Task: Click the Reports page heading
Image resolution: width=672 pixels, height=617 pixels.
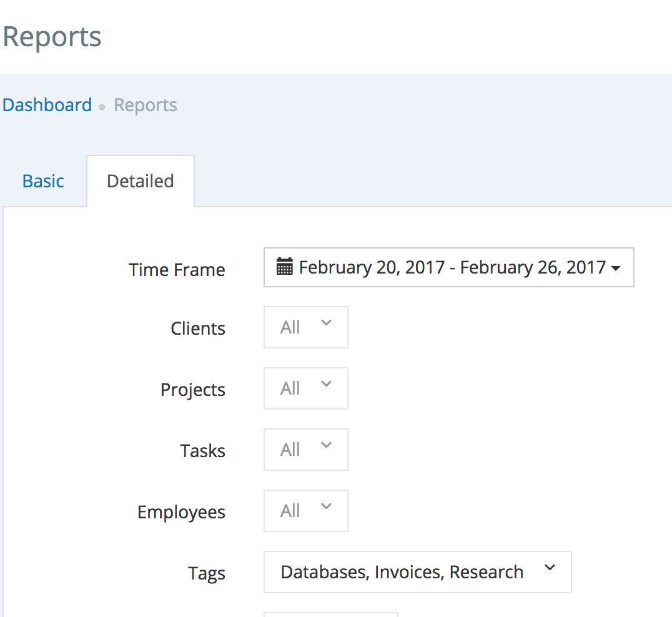Action: (x=52, y=36)
